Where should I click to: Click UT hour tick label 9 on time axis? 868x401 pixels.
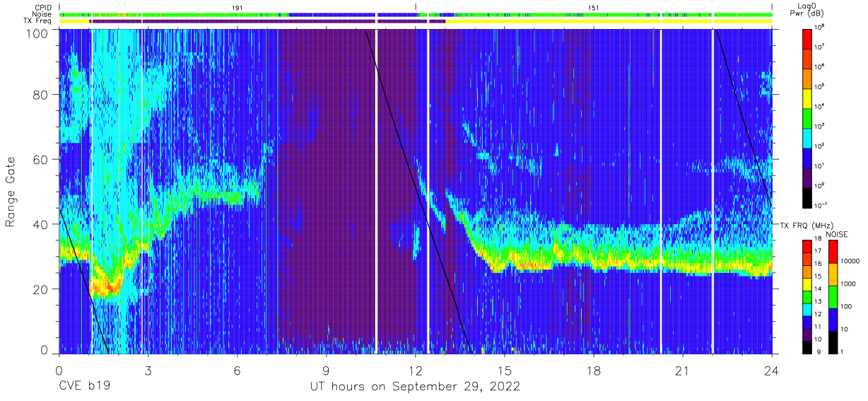tap(327, 371)
